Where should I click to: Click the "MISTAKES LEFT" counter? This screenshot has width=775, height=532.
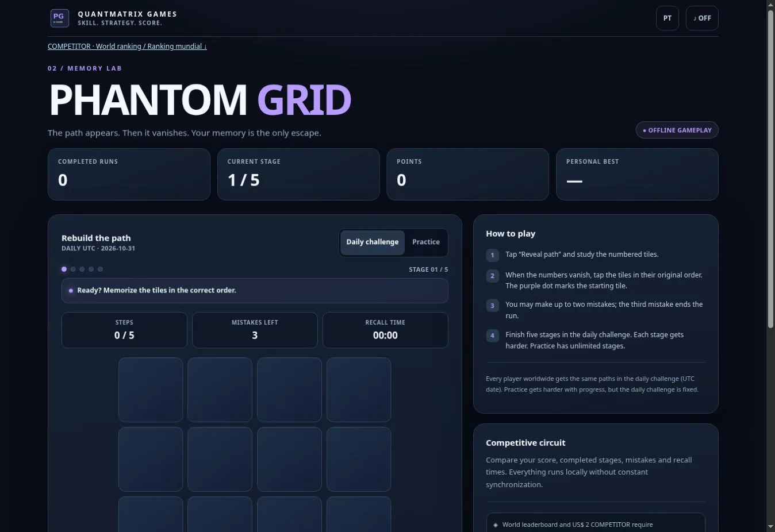click(x=255, y=330)
